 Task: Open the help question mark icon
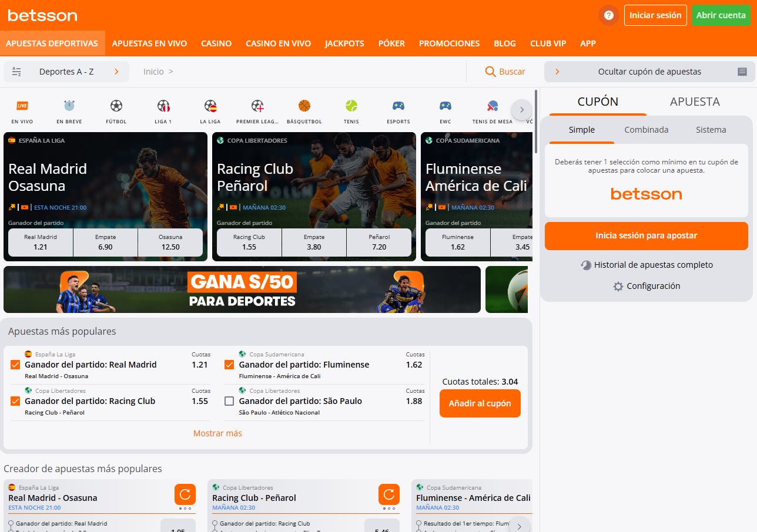pos(608,15)
